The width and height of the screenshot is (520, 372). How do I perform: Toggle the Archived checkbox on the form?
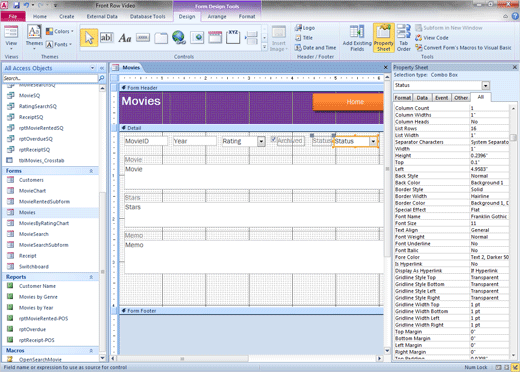pyautogui.click(x=273, y=139)
